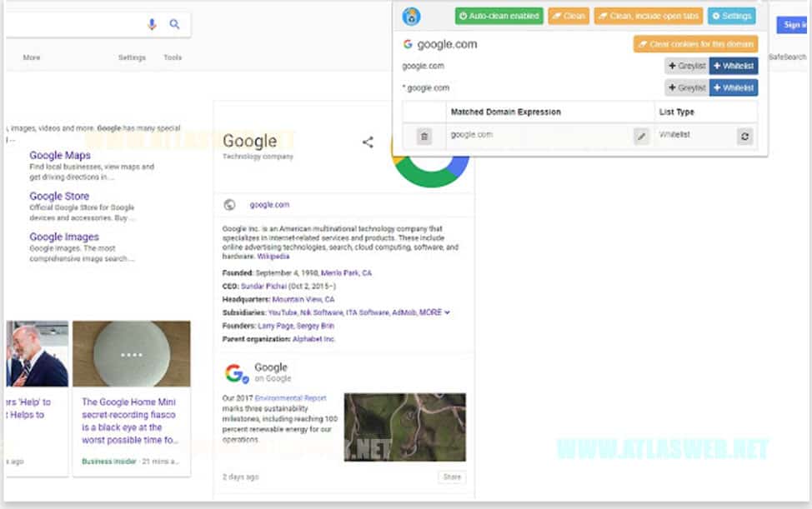812x509 pixels.
Task: Click the Google G logo in post card
Action: click(236, 373)
